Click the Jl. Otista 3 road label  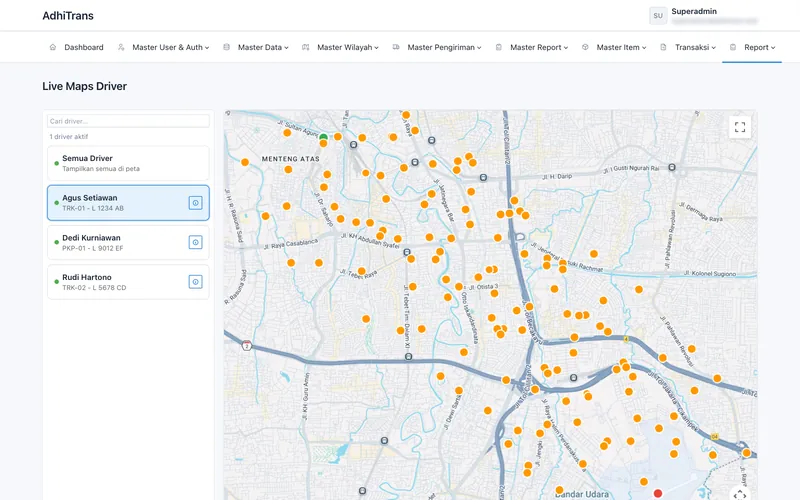(483, 287)
